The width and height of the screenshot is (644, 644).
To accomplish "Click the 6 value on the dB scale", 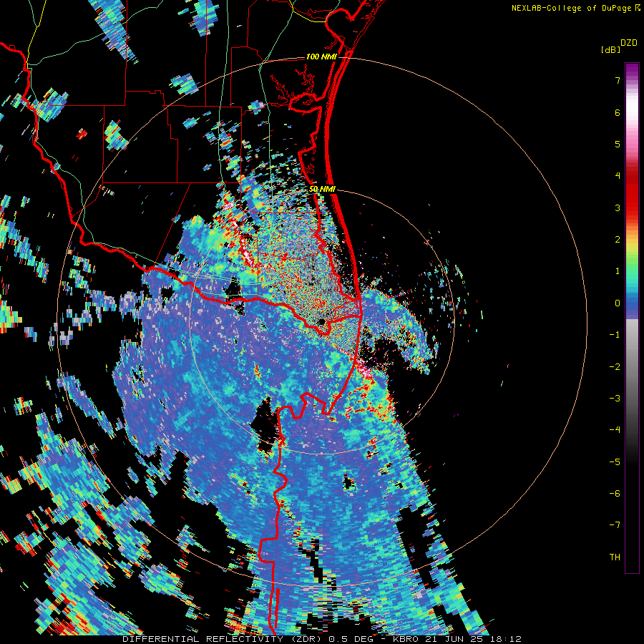I will pyautogui.click(x=618, y=112).
